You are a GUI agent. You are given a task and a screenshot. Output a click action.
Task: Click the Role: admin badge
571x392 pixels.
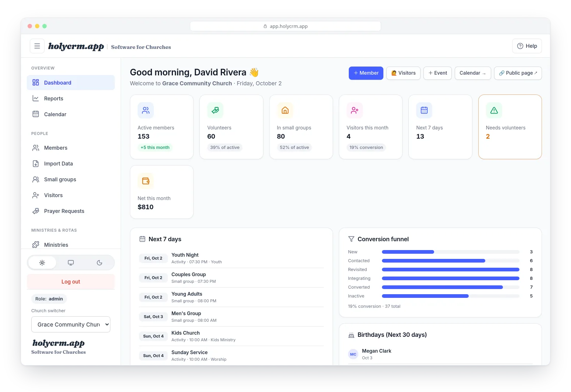pos(49,299)
